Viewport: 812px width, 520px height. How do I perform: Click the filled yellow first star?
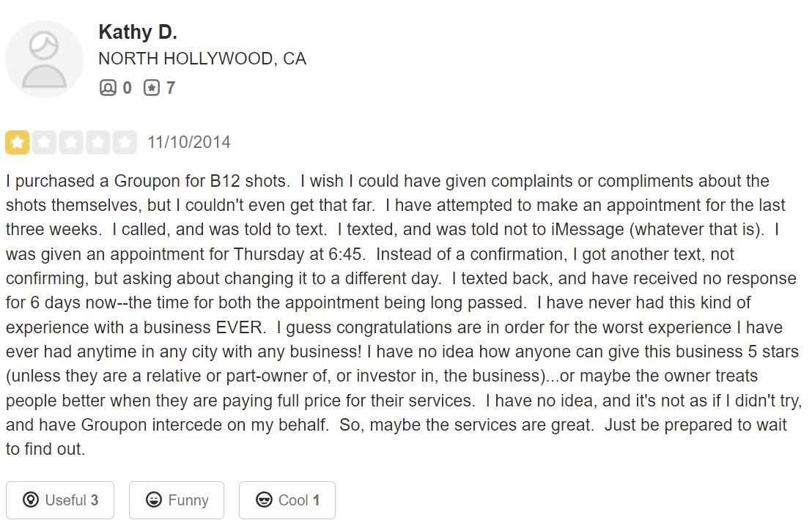tap(18, 143)
